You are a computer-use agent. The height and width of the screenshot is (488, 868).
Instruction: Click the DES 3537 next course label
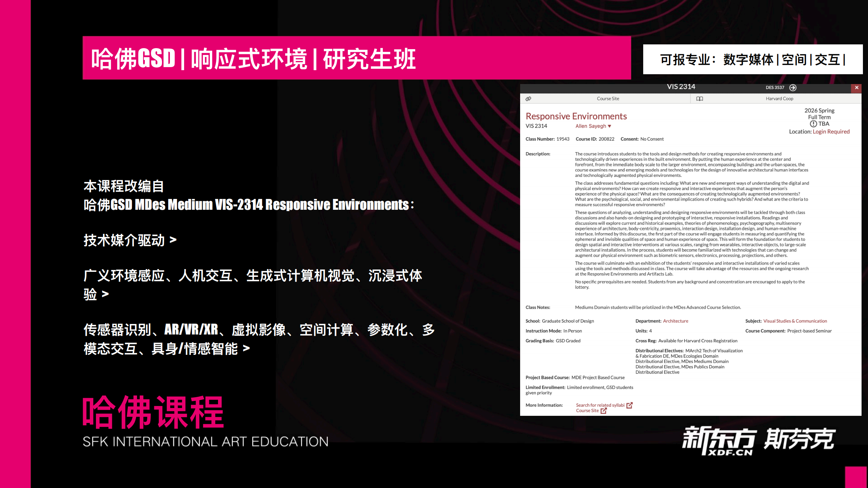click(x=775, y=87)
